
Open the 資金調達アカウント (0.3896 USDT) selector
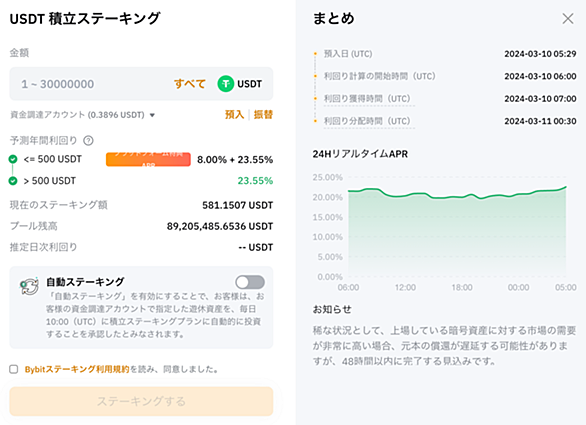83,115
